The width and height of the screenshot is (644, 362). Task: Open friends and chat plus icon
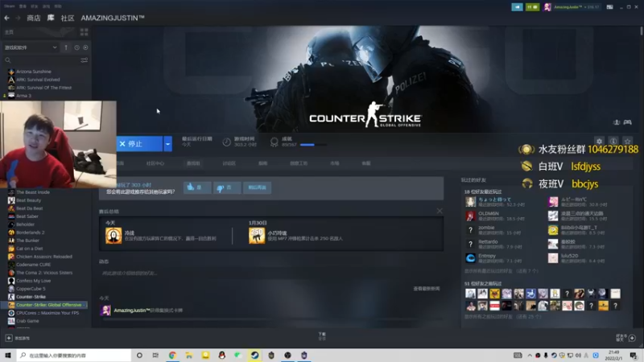(632, 338)
